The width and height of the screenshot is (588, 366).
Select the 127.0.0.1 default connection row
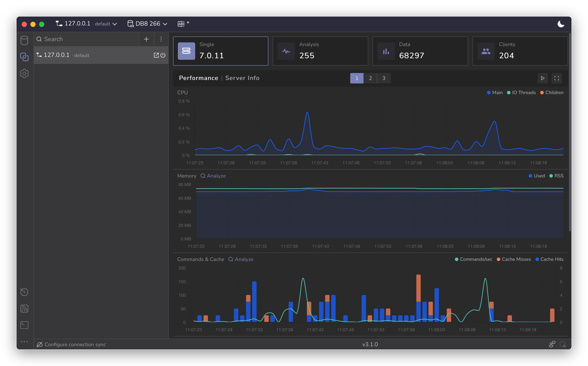101,55
